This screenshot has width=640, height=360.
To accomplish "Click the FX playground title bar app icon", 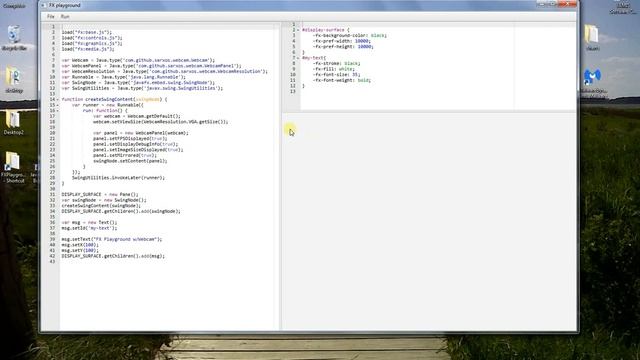I will pos(43,5).
